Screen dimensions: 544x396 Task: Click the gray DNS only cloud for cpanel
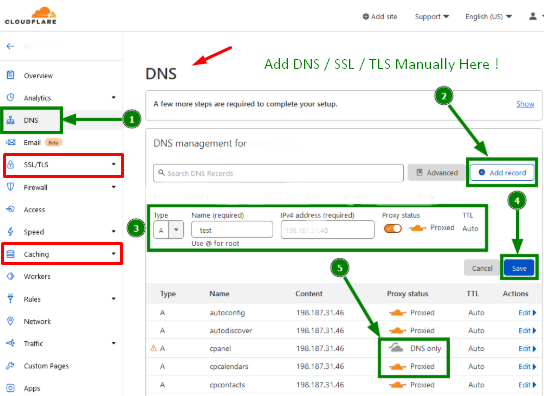point(396,347)
